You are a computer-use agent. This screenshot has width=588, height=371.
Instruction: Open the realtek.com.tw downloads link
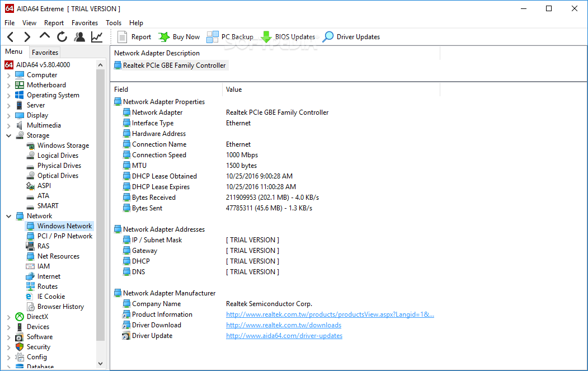tap(284, 325)
